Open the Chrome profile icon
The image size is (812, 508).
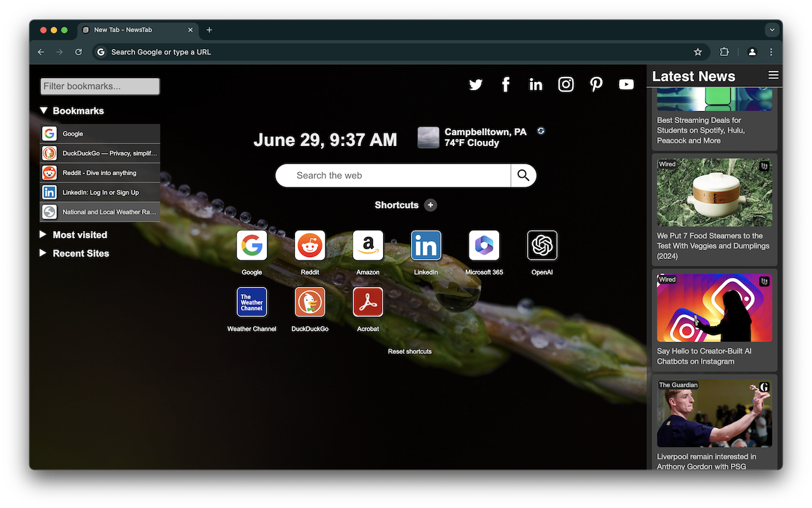pos(752,52)
